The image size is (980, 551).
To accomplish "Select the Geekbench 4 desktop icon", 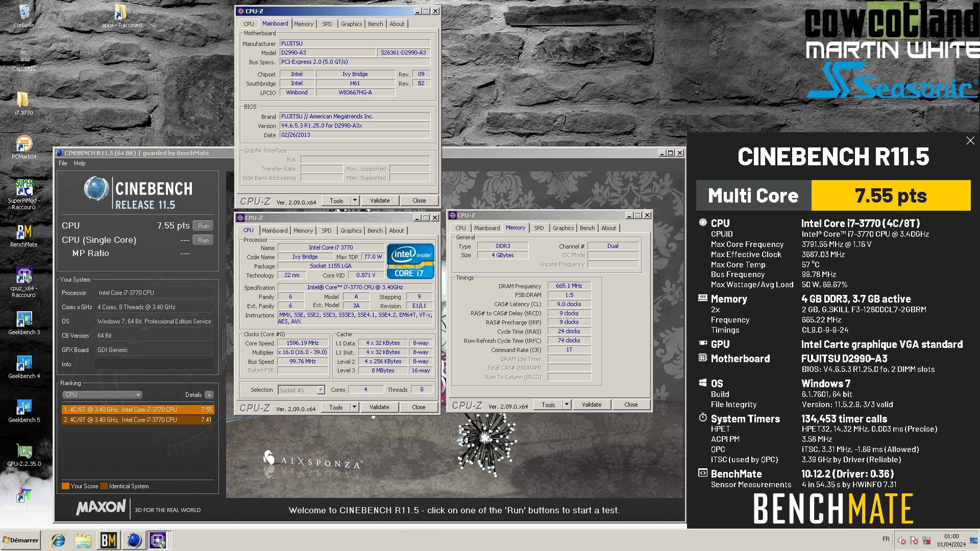I will pyautogui.click(x=24, y=367).
